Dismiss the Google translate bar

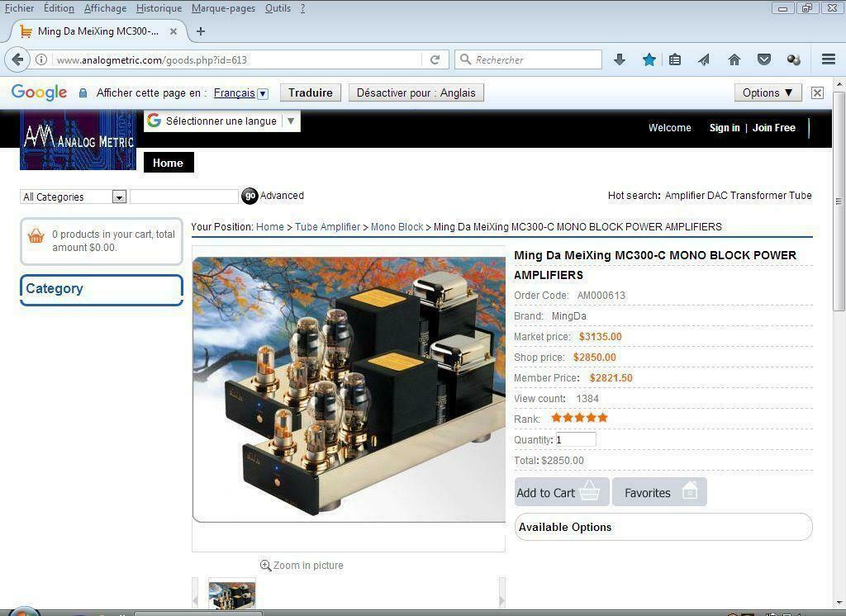(x=817, y=92)
